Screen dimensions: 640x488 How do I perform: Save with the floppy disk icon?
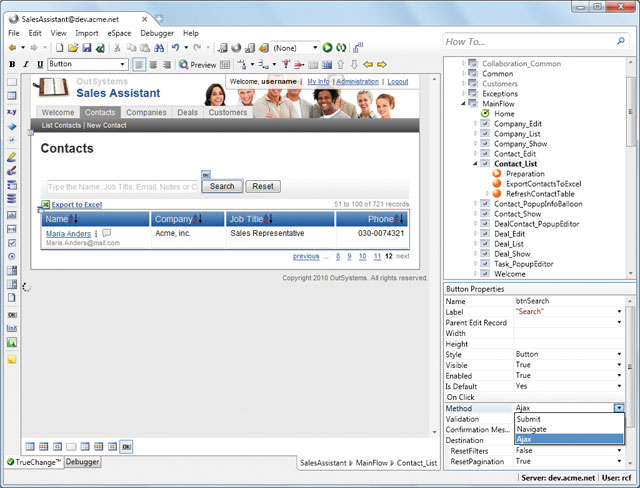pyautogui.click(x=87, y=48)
